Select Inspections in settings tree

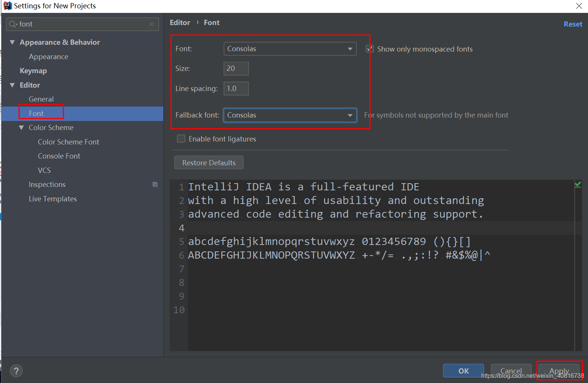click(47, 185)
